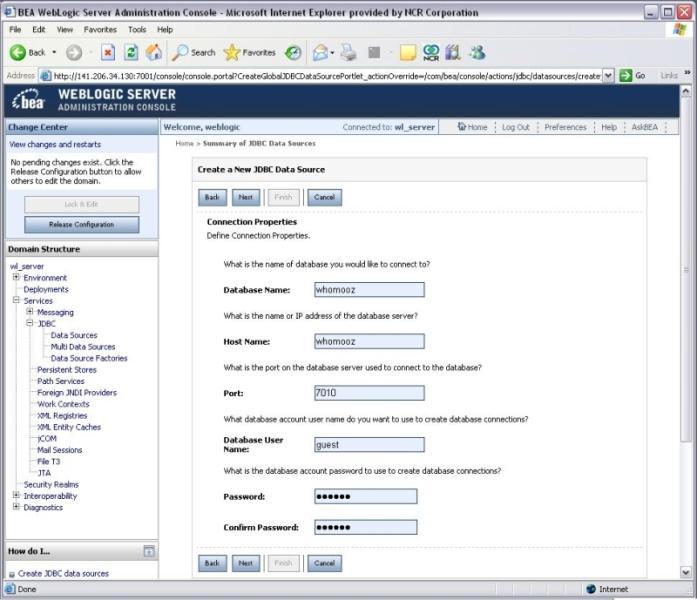Click the Port input field
Viewport: 697px width, 600px height.
369,393
